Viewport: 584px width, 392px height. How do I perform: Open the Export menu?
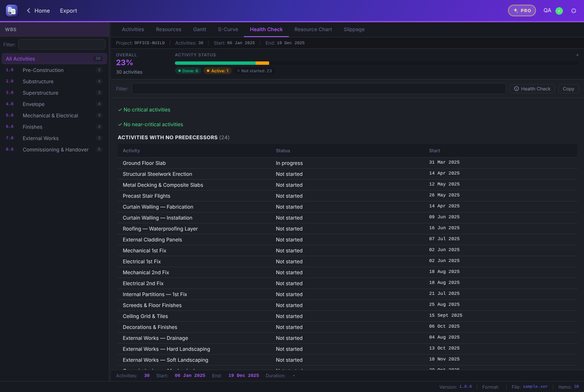click(x=69, y=11)
